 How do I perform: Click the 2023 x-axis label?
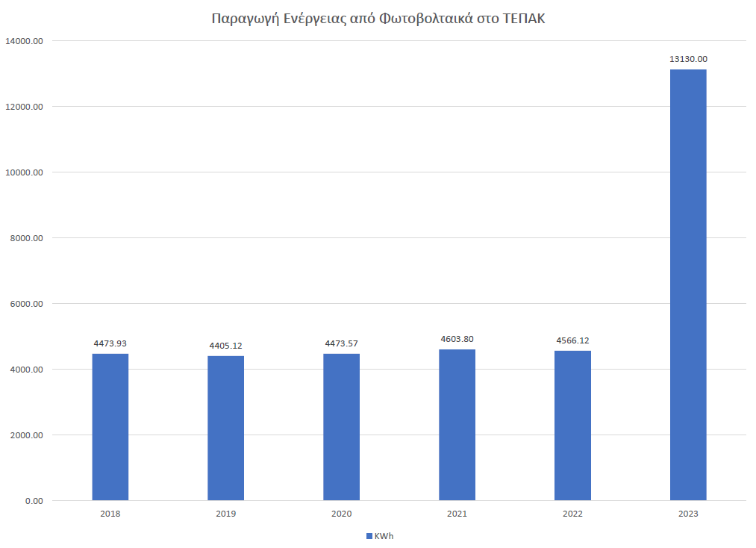(x=688, y=514)
